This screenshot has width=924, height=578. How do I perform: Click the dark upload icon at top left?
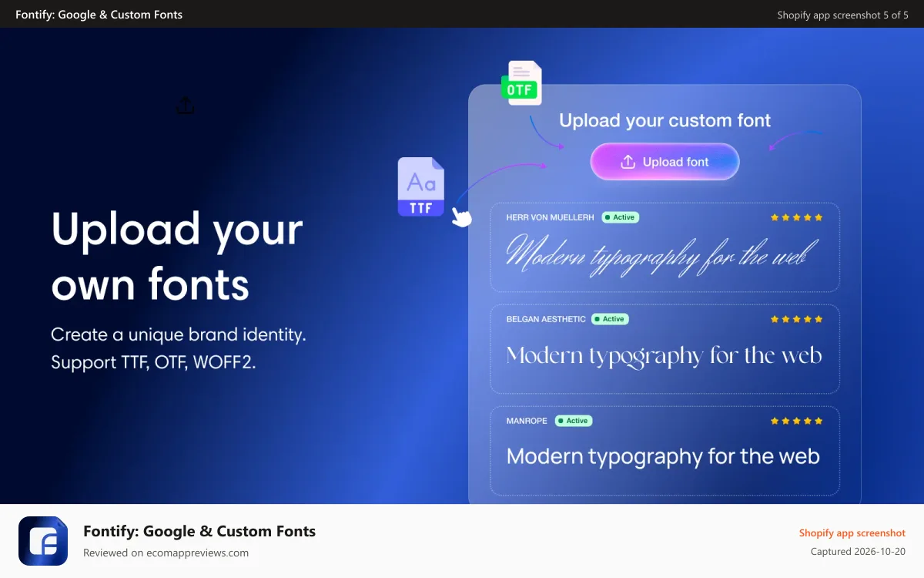coord(186,105)
